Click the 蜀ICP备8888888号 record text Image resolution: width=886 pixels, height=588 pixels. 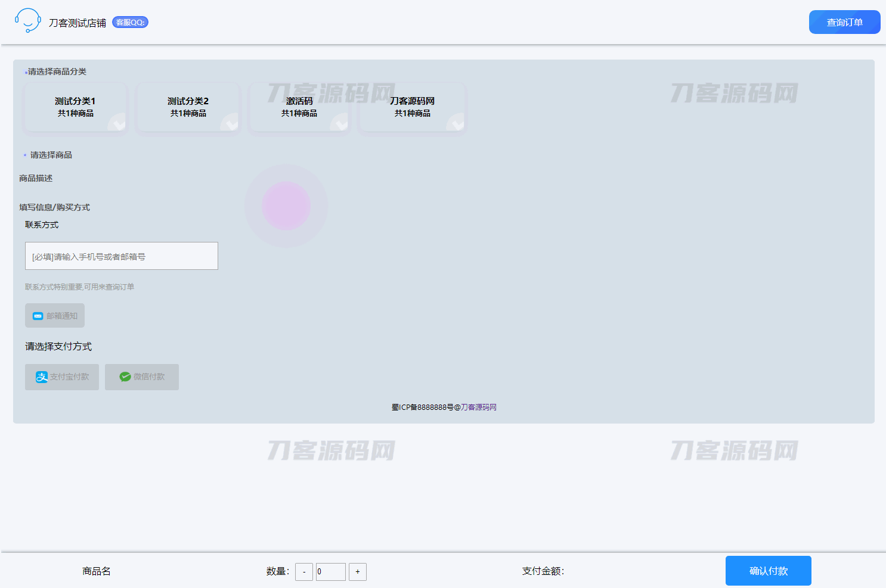coord(423,407)
